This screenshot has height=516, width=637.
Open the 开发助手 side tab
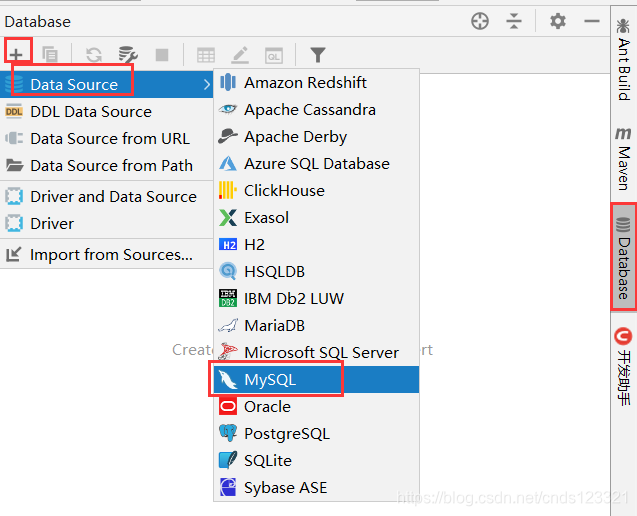click(x=624, y=366)
